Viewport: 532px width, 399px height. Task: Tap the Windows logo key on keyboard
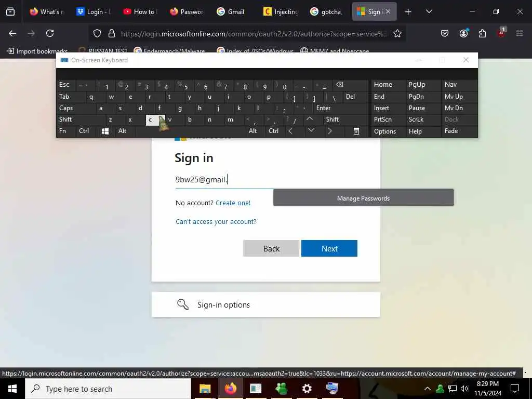105,131
